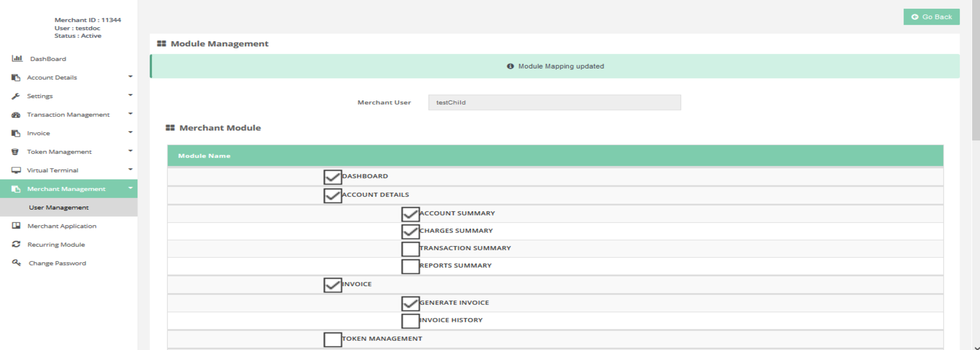Collapse the Merchant Management menu arrow
This screenshot has height=350, width=980.
point(130,188)
